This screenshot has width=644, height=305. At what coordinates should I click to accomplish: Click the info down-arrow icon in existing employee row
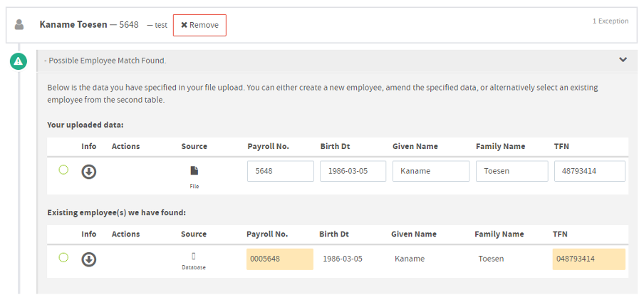pos(89,259)
